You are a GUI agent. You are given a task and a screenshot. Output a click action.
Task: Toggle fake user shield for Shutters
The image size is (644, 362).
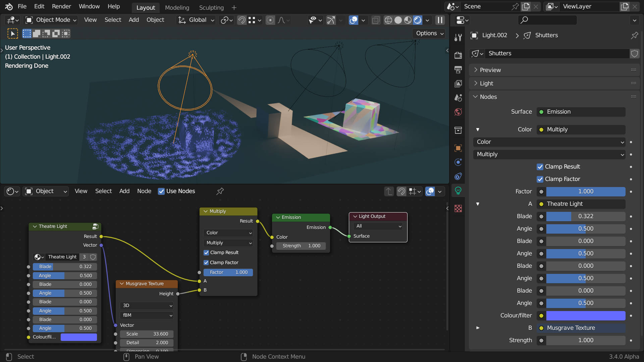pos(634,53)
